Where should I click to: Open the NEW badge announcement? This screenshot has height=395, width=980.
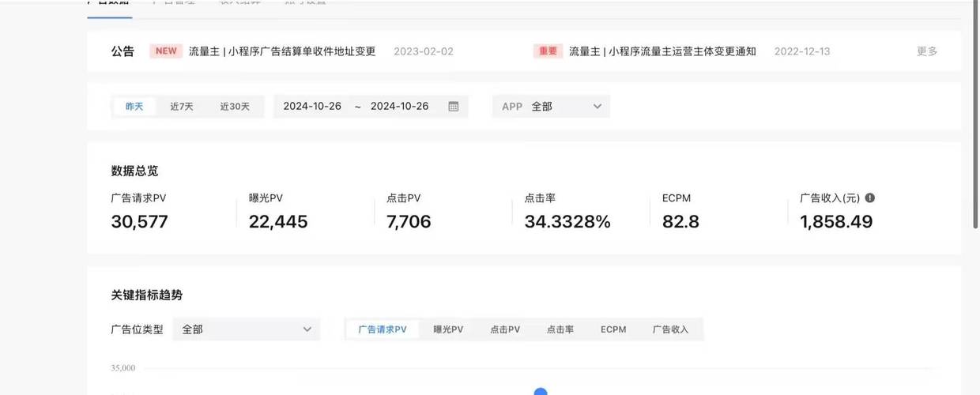pos(166,51)
